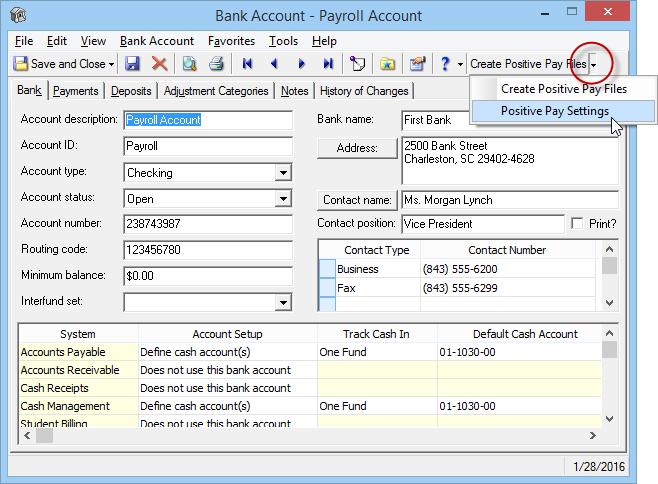Viewport: 658px width, 484px height.
Task: Click the Save and Close button text
Action: tap(68, 64)
